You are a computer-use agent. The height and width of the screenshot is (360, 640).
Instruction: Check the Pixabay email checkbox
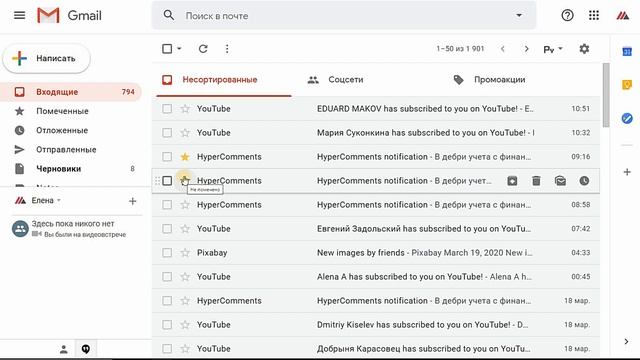[x=167, y=253]
